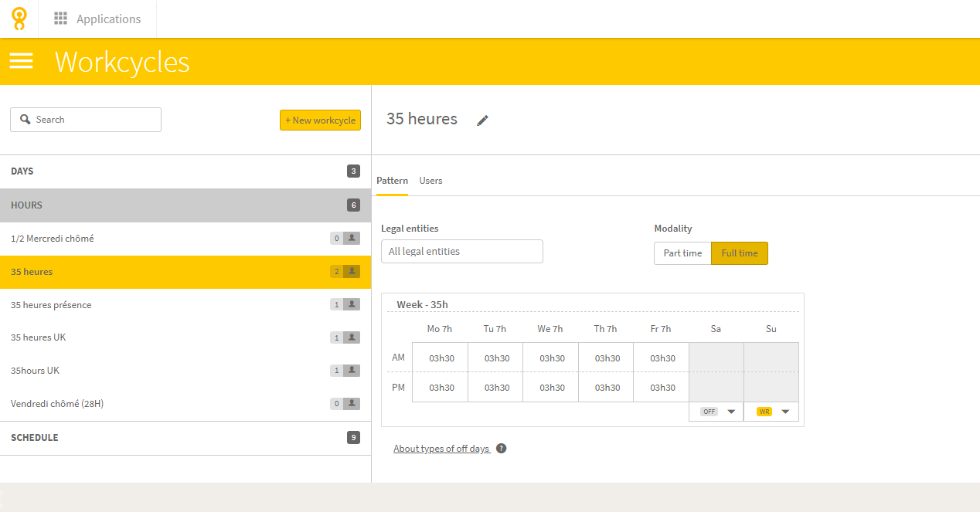The image size is (980, 512).
Task: Select the 1/2 Mercredi chômé workcycle
Action: (185, 239)
